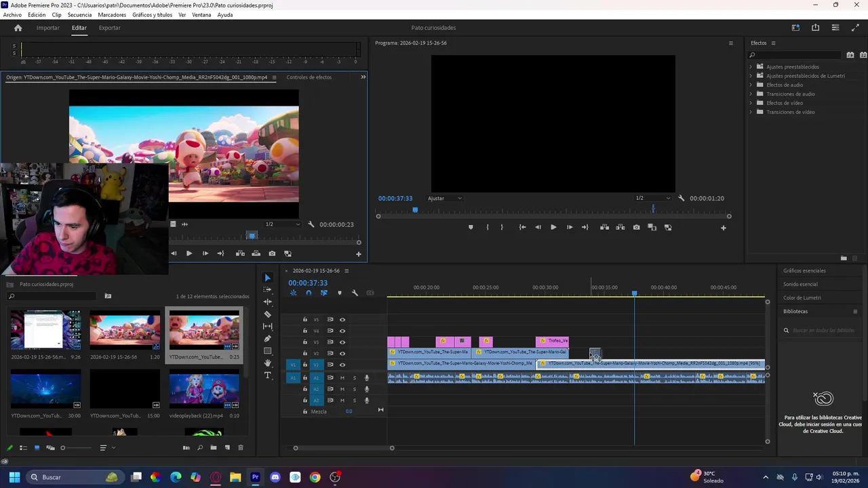Screen dimensions: 868x488
Task: Hide the V2 track output
Action: click(342, 353)
